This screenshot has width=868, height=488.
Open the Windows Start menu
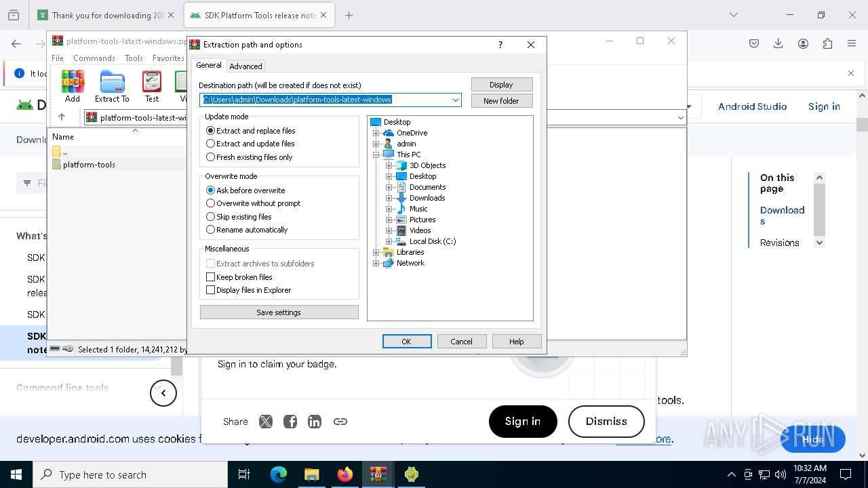click(16, 474)
